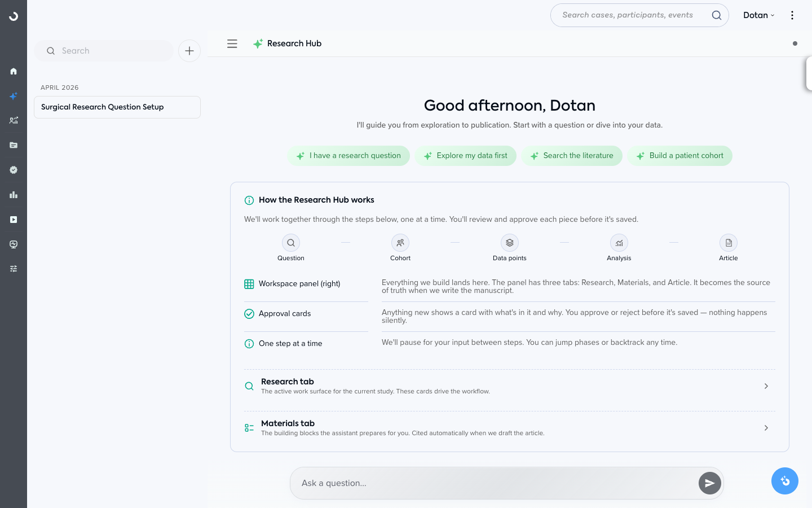Click the plus button for new conversation
812x508 pixels.
[x=189, y=51]
